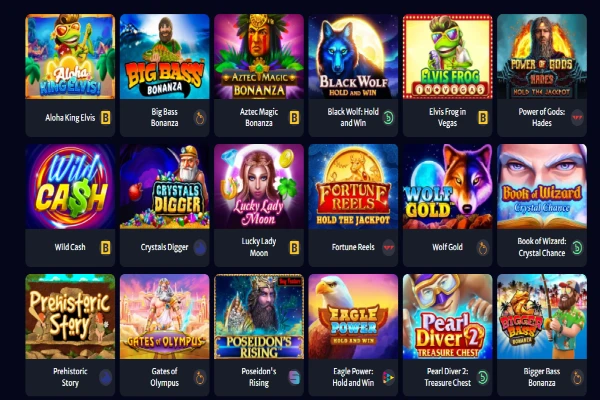Screen dimensions: 600x400
Task: Click the green provider icon on Black Wolf card
Action: pyautogui.click(x=388, y=118)
